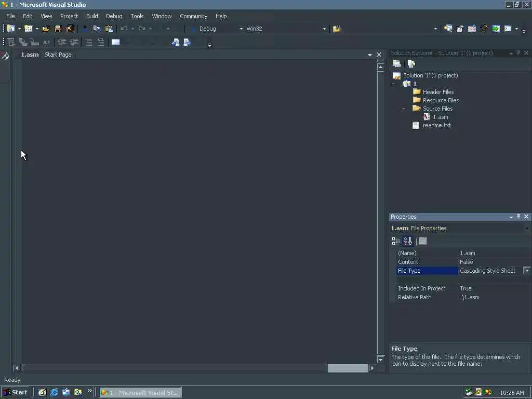Go to the previous bookmark icon
532x399 pixels.
coord(176,42)
